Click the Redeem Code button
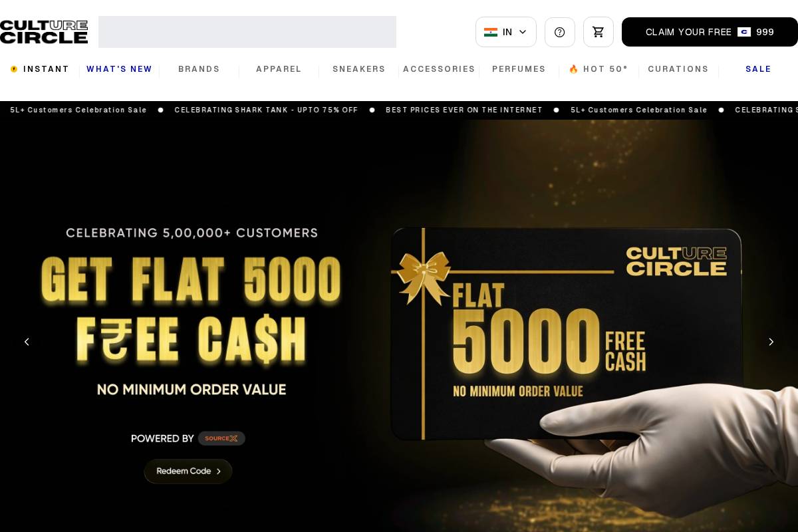The width and height of the screenshot is (798, 532). click(x=188, y=471)
